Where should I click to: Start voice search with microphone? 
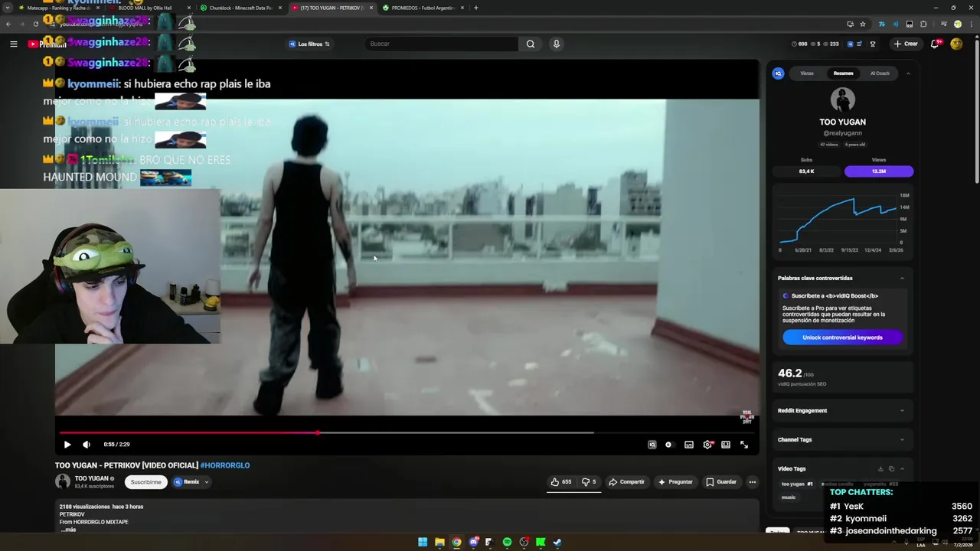click(x=557, y=44)
